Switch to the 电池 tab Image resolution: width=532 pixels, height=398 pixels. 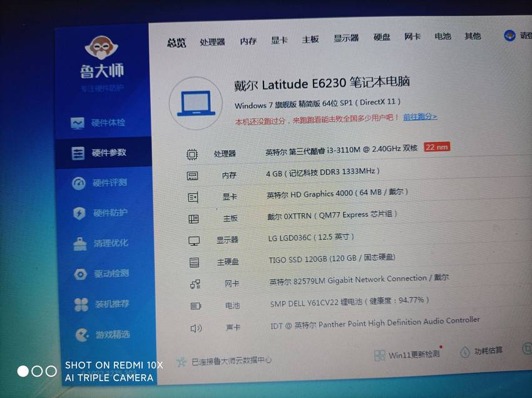pos(442,36)
